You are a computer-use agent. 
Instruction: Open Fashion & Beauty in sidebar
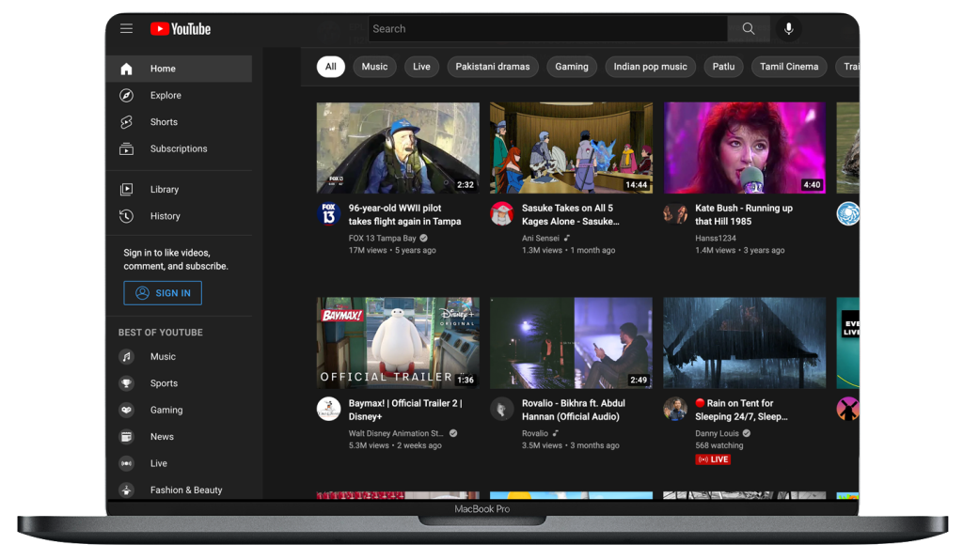pyautogui.click(x=180, y=490)
